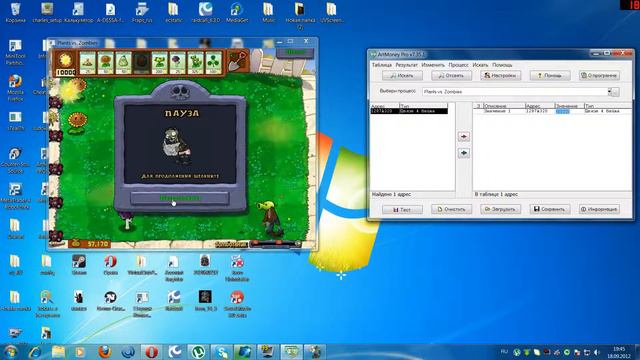This screenshot has height=360, width=640.
Task: Click the highlighted value cell in the ArtMoney table
Action: [562, 111]
